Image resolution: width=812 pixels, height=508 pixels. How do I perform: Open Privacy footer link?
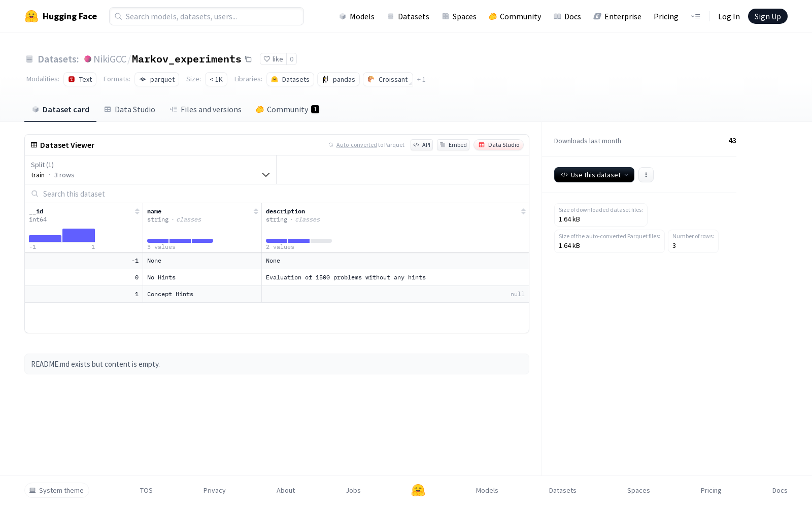(x=214, y=490)
